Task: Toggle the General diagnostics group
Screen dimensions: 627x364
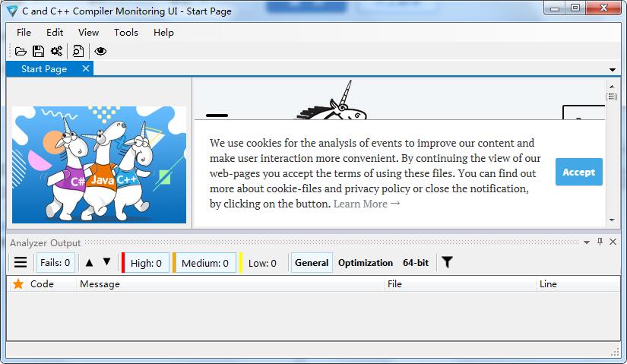Action: (x=312, y=263)
